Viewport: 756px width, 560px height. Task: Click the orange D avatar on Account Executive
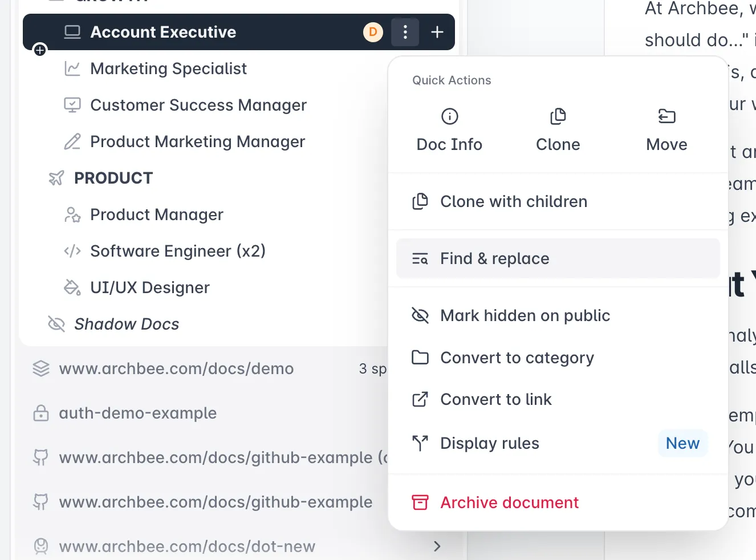click(373, 32)
